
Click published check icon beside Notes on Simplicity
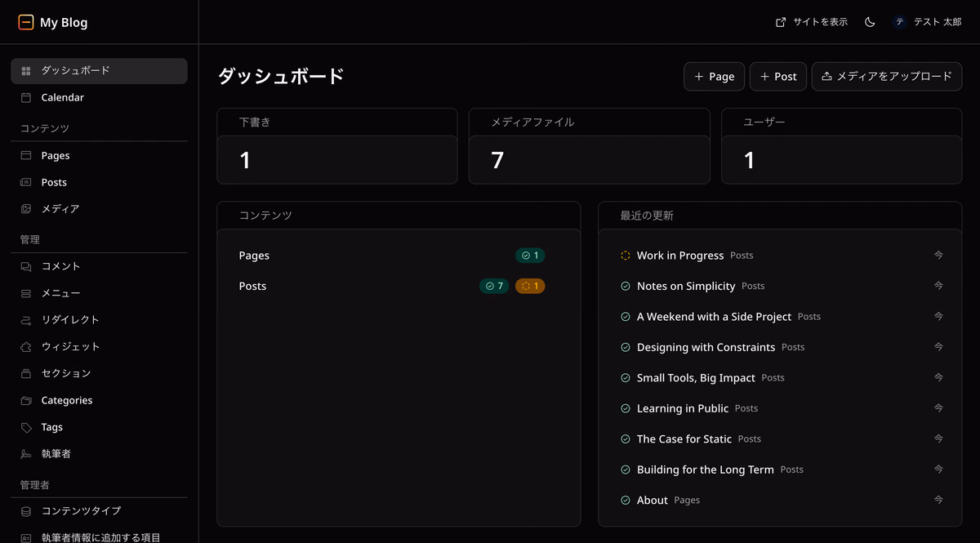(x=626, y=287)
